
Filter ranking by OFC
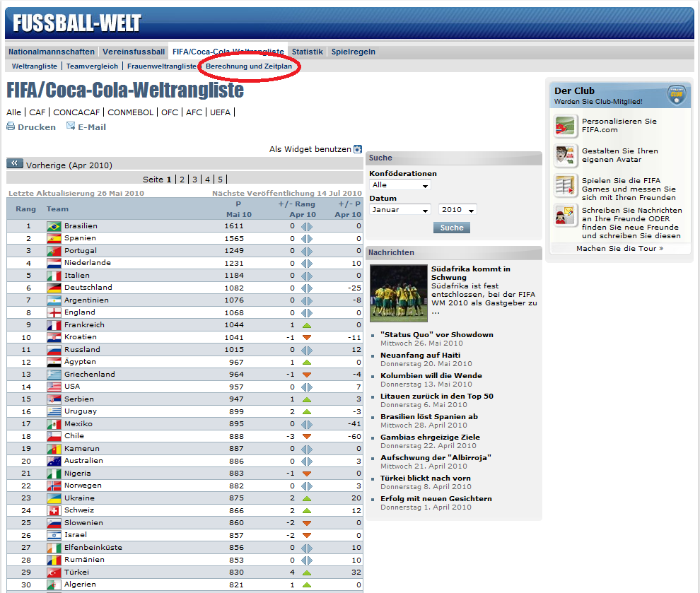click(x=170, y=112)
